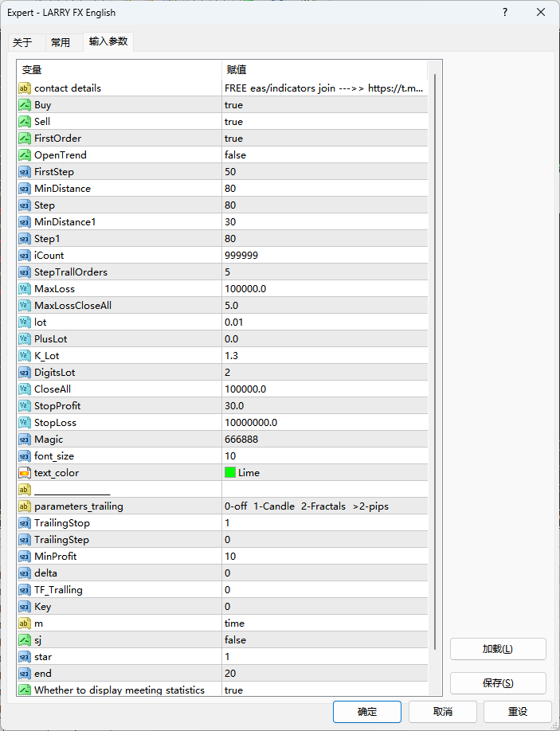Click the string icon next to parameters_trailing

[x=25, y=506]
